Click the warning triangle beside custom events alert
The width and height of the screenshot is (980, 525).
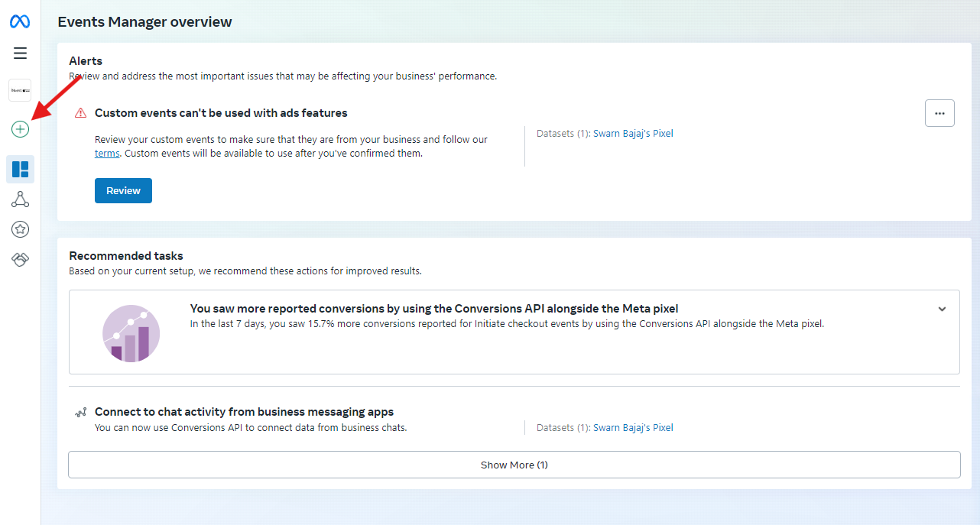(x=80, y=112)
